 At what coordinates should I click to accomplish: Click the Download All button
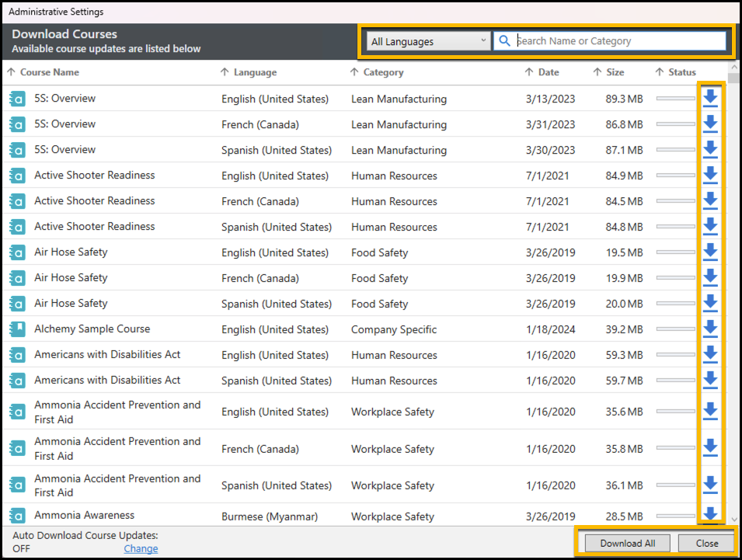(x=626, y=542)
